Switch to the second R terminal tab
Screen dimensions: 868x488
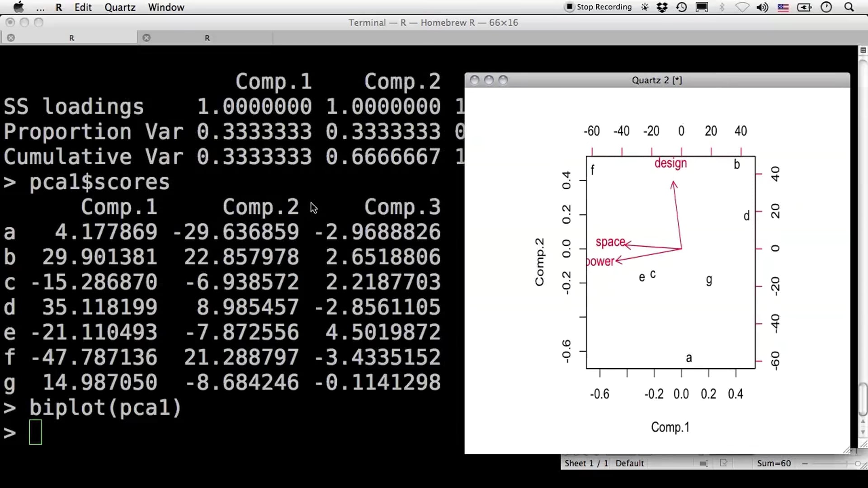tap(207, 38)
